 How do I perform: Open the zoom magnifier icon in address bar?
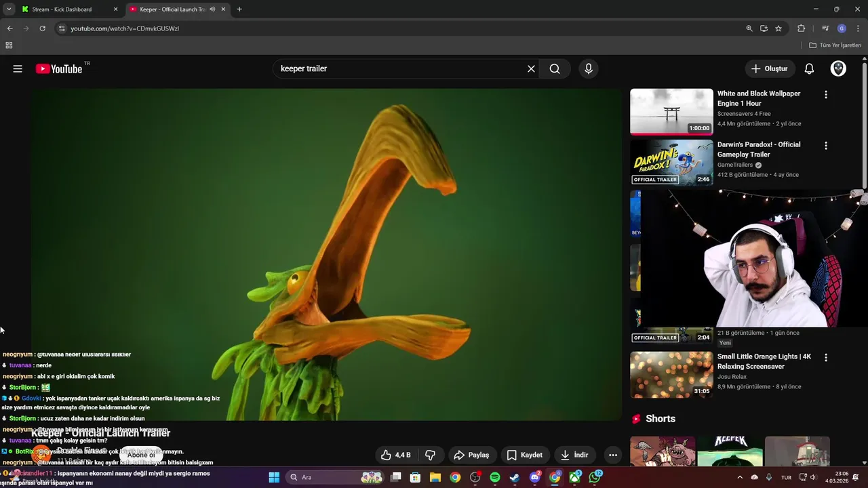[749, 28]
